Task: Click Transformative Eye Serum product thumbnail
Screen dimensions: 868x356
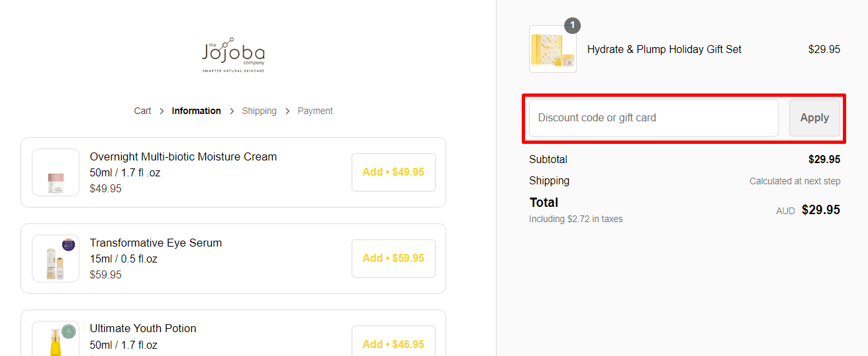Action: (56, 259)
